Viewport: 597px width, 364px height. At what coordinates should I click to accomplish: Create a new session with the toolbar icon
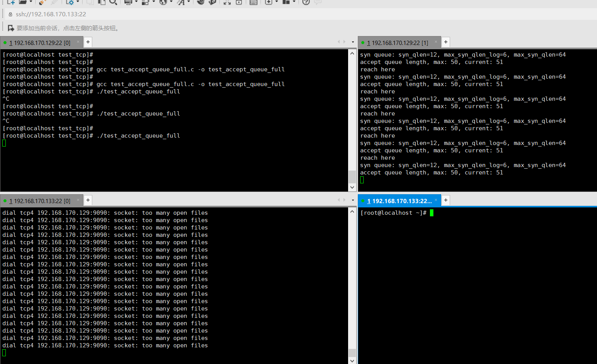click(11, 2)
